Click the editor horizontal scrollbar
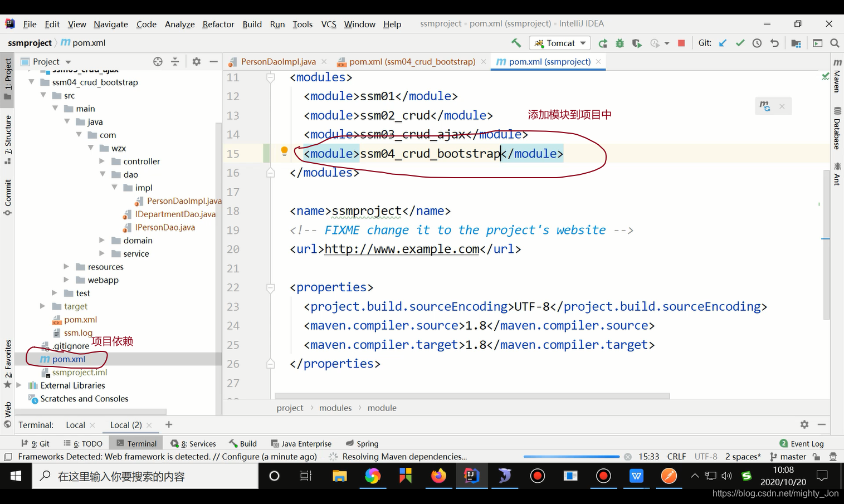 click(472, 396)
